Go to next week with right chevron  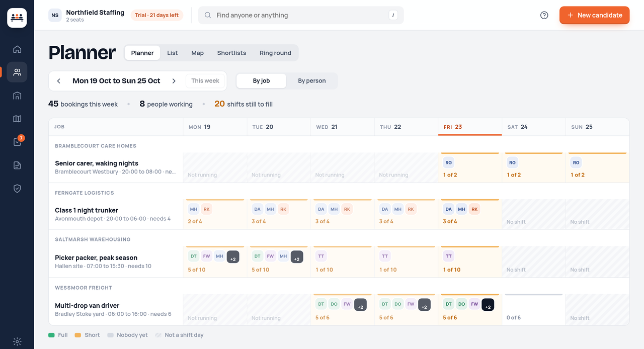pyautogui.click(x=174, y=81)
